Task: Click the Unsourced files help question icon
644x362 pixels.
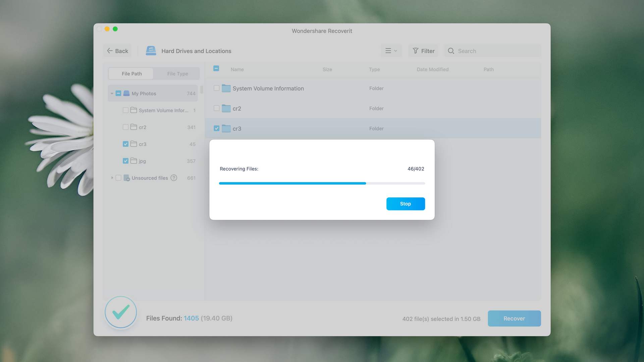Action: [174, 178]
